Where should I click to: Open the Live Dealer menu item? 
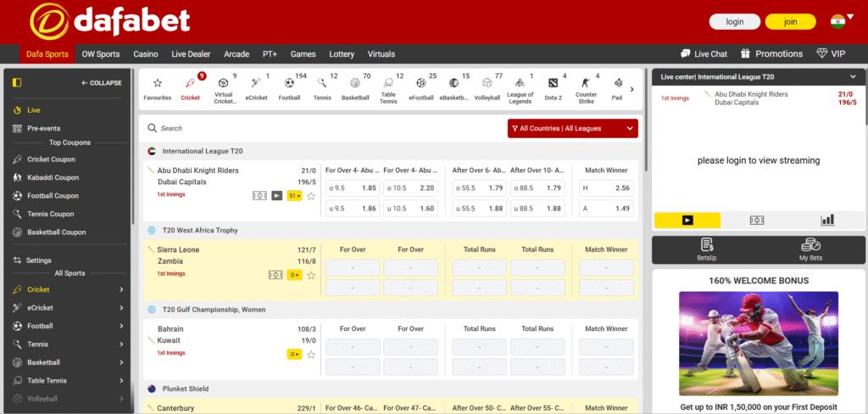[191, 53]
